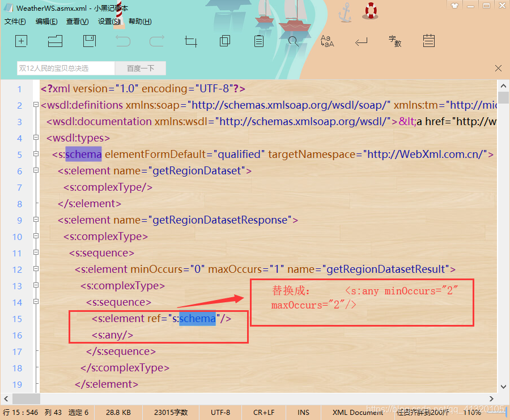Click the </s:complexType> text on line 18
Viewport: 510px width, 420px height.
click(125, 368)
